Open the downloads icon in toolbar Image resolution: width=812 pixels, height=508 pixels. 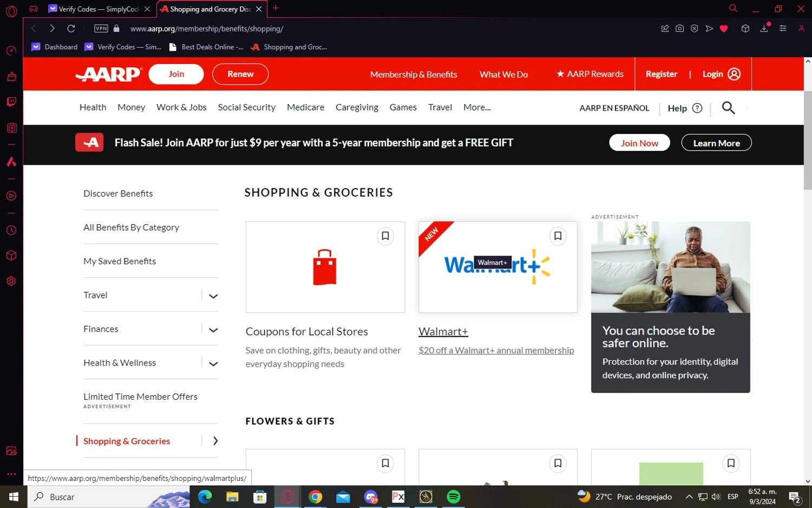pyautogui.click(x=764, y=28)
